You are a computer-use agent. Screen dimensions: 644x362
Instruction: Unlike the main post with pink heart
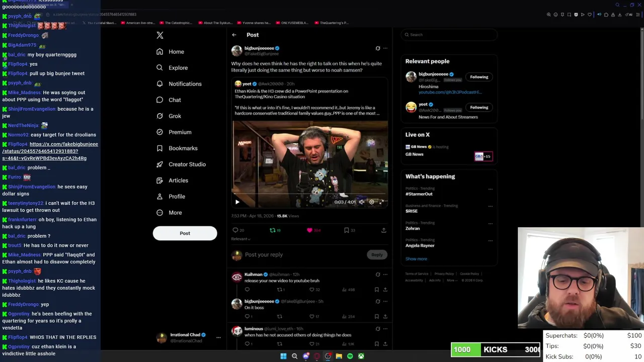[309, 230]
